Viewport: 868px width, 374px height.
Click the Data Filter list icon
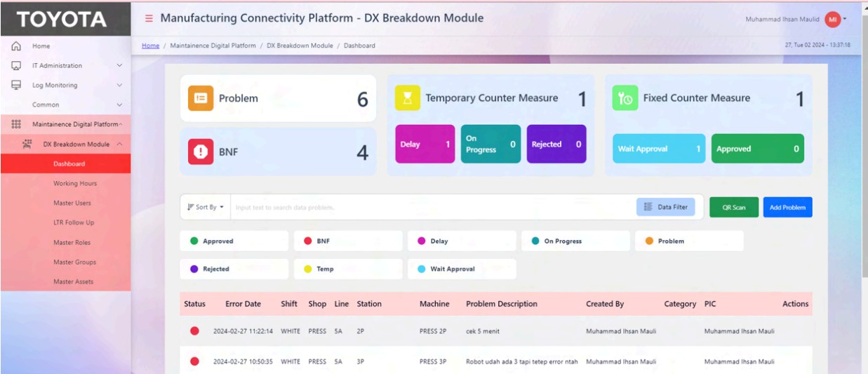coord(648,207)
